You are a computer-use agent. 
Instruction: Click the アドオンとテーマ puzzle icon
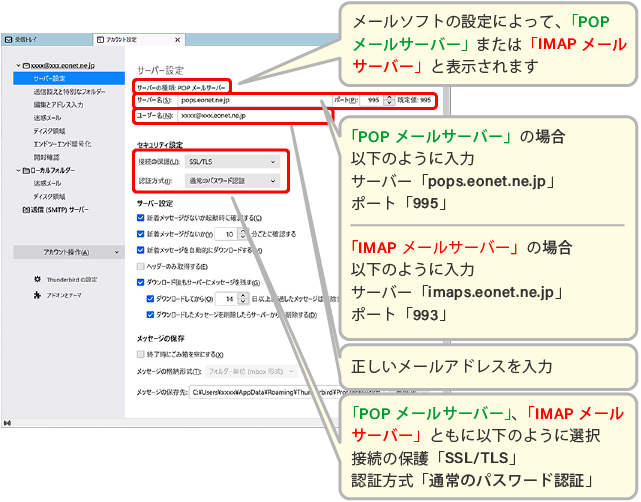38,295
